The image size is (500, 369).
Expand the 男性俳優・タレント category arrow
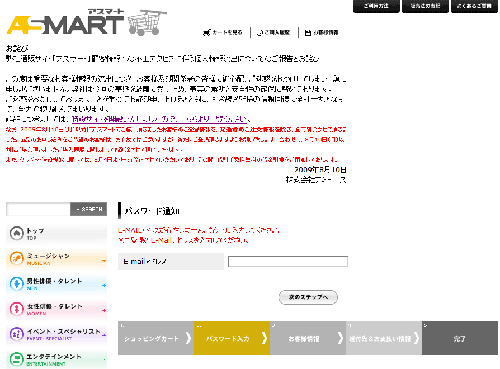point(104,286)
